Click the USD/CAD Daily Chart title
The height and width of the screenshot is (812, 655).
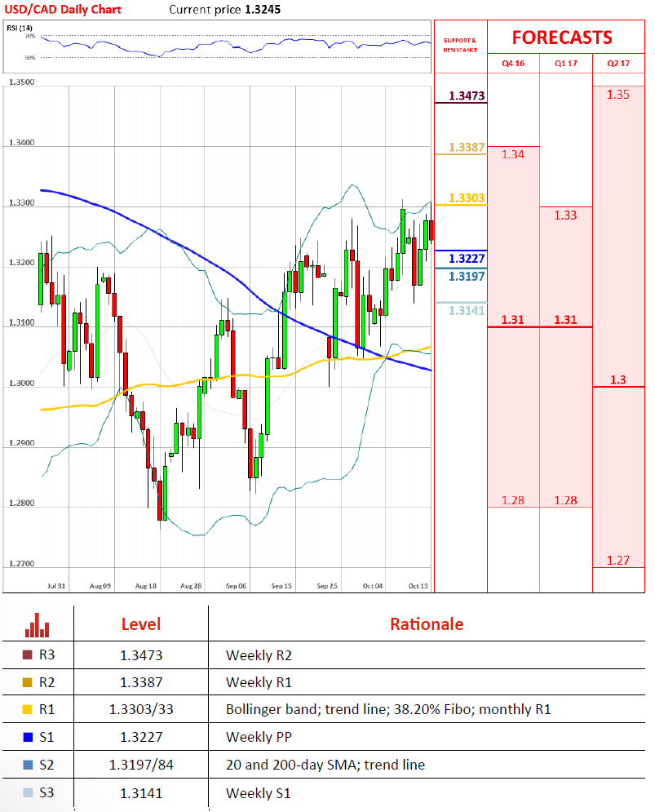pyautogui.click(x=61, y=10)
